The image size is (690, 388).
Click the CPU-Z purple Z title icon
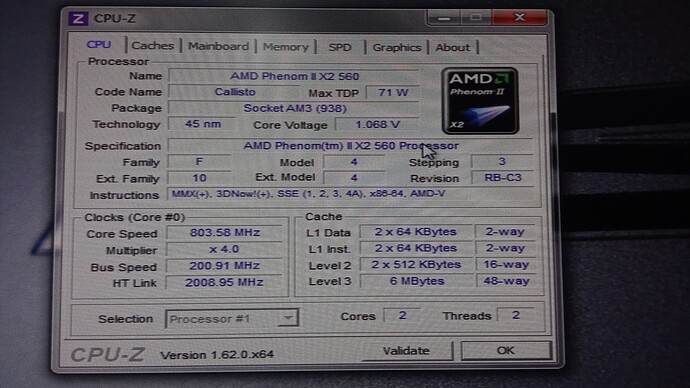tap(78, 18)
